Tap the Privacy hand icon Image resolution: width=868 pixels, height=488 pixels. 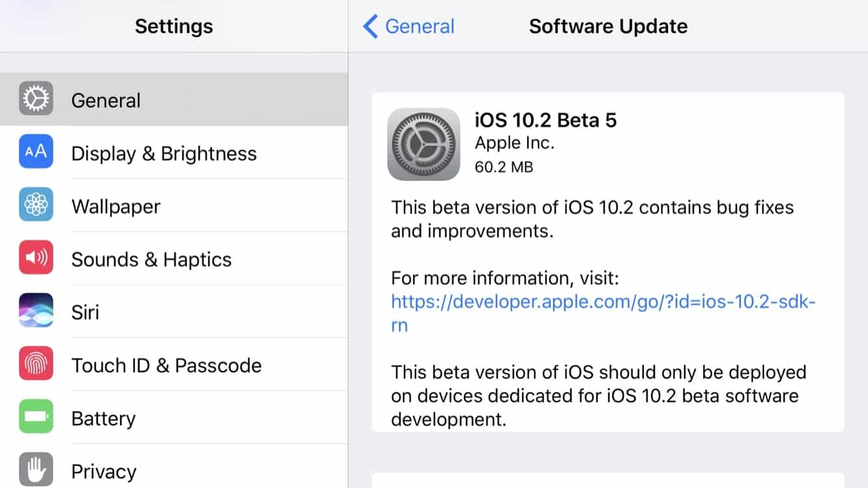(x=36, y=470)
